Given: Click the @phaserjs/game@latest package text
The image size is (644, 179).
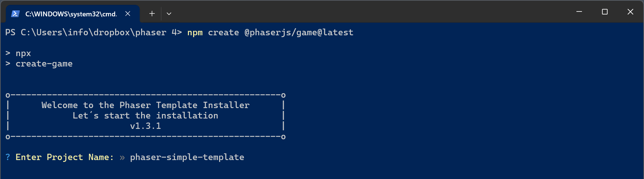Looking at the screenshot, I should 299,33.
